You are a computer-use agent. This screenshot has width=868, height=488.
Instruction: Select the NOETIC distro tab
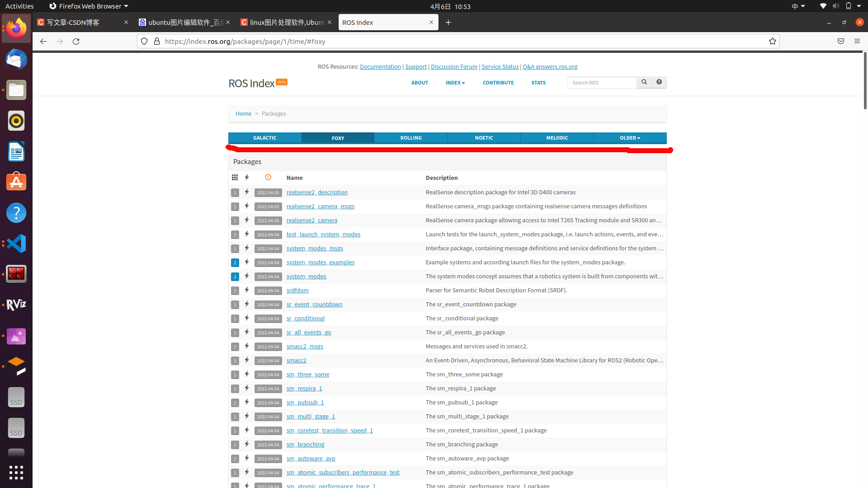tap(484, 138)
